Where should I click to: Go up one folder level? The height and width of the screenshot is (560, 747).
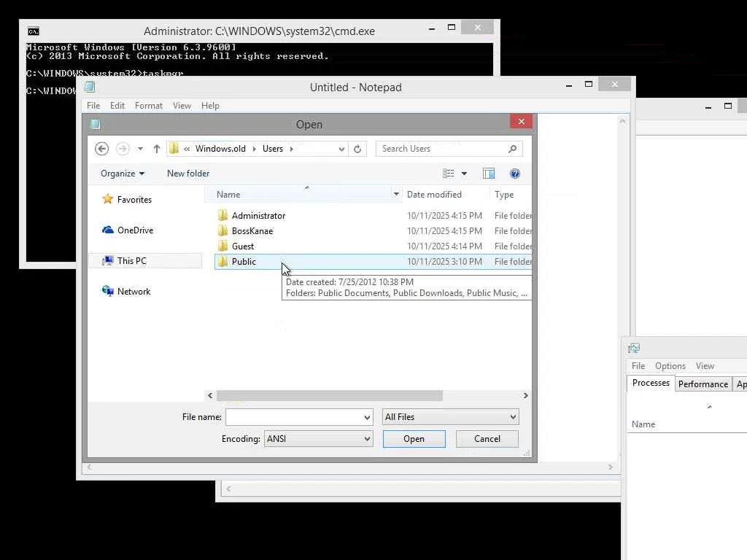157,149
